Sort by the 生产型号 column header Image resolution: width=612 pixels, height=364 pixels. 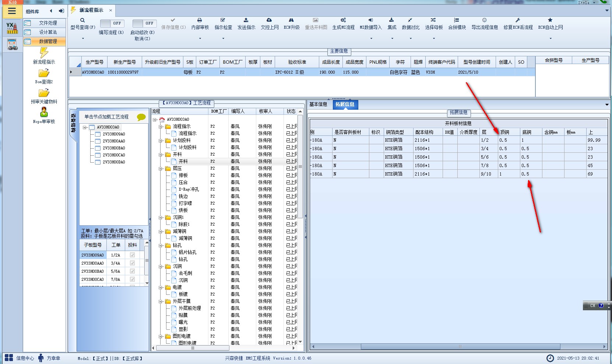point(94,62)
